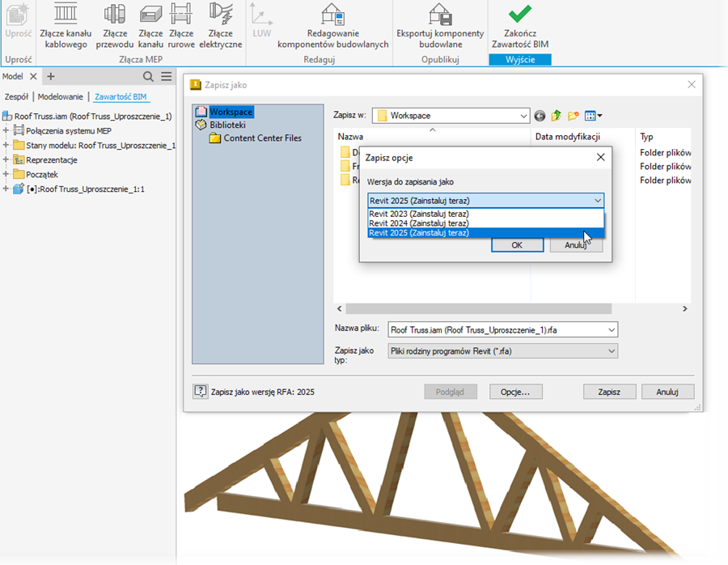Expand Reprezentacje node

(6, 159)
